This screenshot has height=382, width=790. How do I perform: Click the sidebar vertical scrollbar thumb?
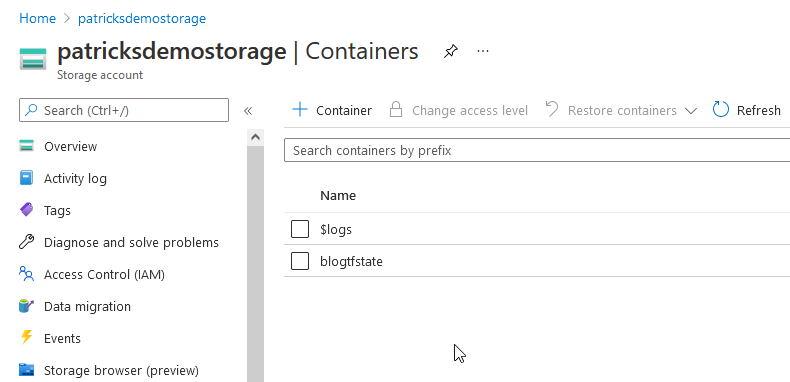[x=255, y=264]
